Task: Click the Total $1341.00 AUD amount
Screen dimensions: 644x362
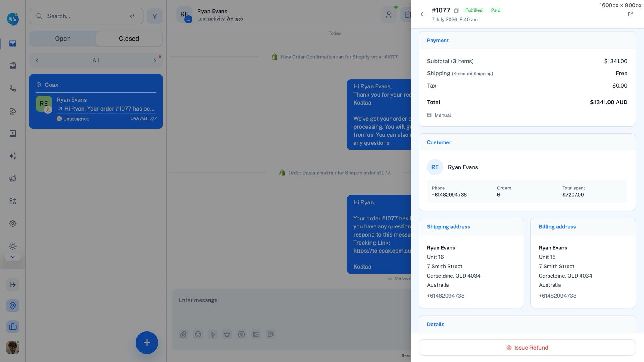Action: click(x=609, y=102)
